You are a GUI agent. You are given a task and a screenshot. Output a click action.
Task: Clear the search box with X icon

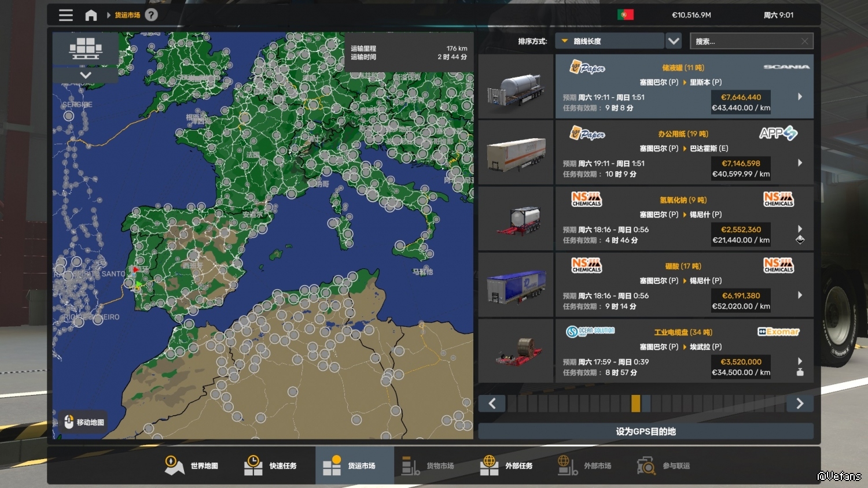[804, 41]
